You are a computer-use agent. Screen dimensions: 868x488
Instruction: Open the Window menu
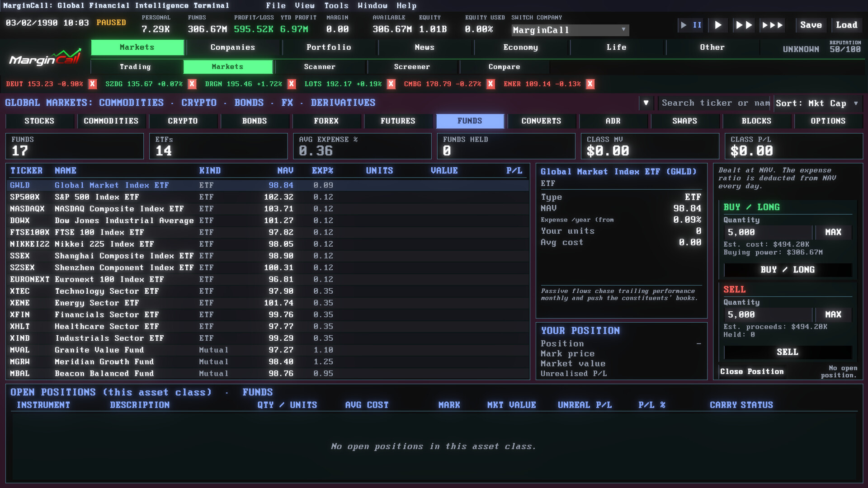pos(373,6)
